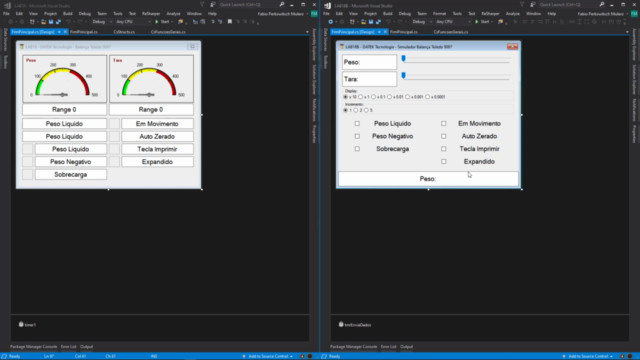Click New Project icon in right LAB18B toolbar
640x360 pixels.
352,22
